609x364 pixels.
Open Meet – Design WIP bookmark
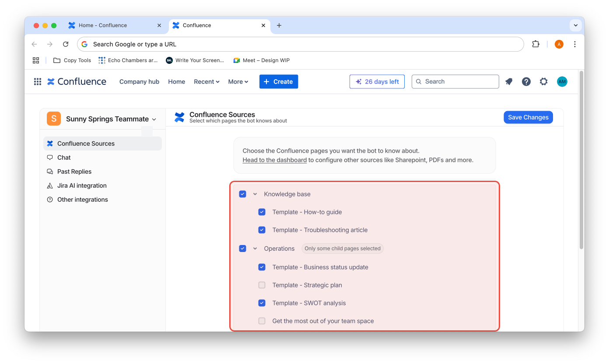tap(261, 60)
